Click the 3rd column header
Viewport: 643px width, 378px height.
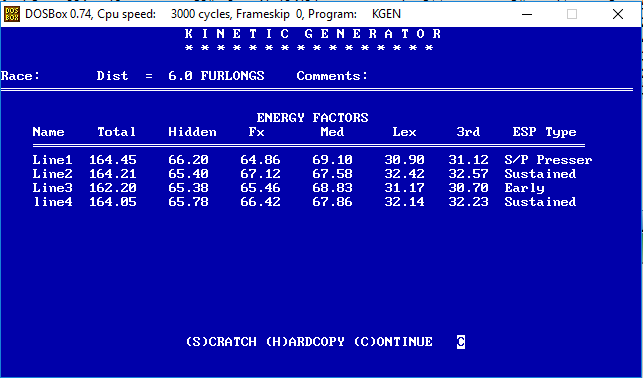pos(468,132)
